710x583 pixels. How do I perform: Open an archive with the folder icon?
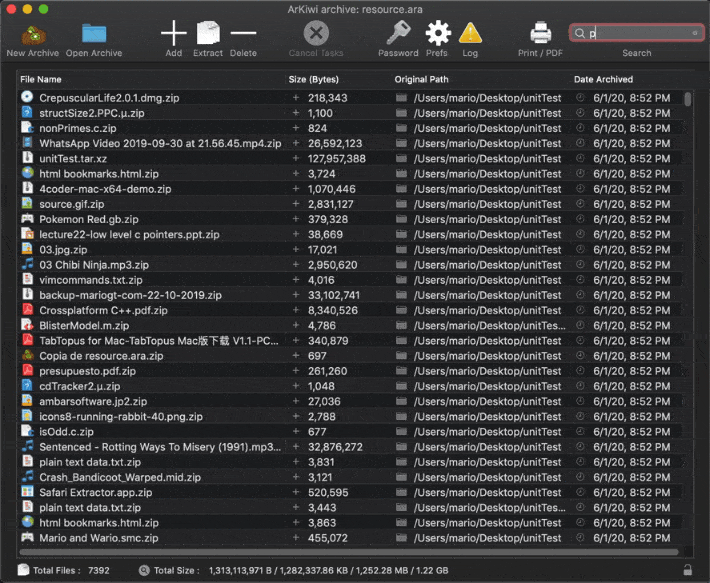click(94, 33)
